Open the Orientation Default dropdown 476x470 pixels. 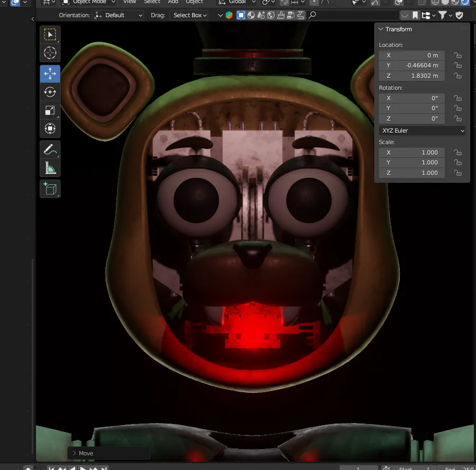coord(118,15)
